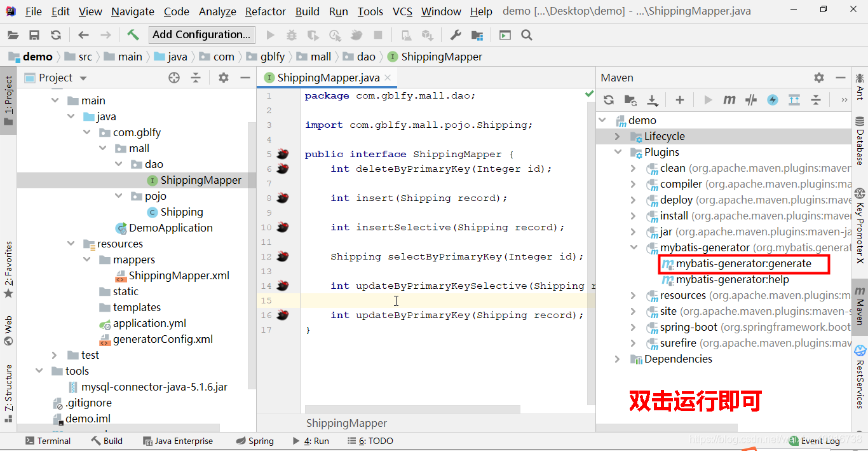Open the Event Log
868x451 pixels.
click(814, 441)
